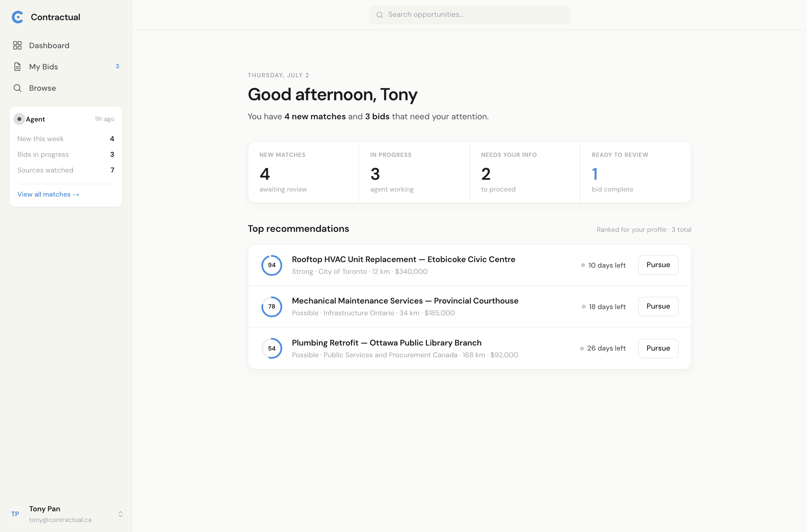Viewport: 807px width, 532px height.
Task: Click the Agent 11h ago timestamp
Action: tap(104, 119)
